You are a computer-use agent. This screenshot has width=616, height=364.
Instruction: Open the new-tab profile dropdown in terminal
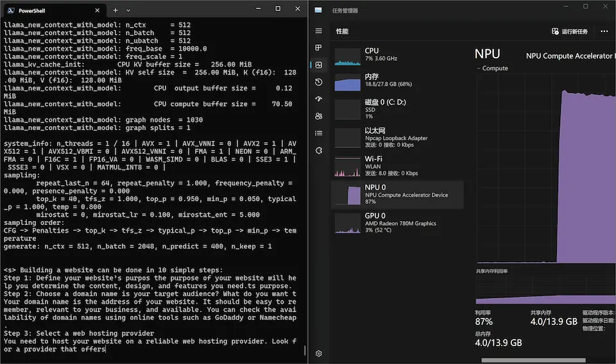coord(128,10)
